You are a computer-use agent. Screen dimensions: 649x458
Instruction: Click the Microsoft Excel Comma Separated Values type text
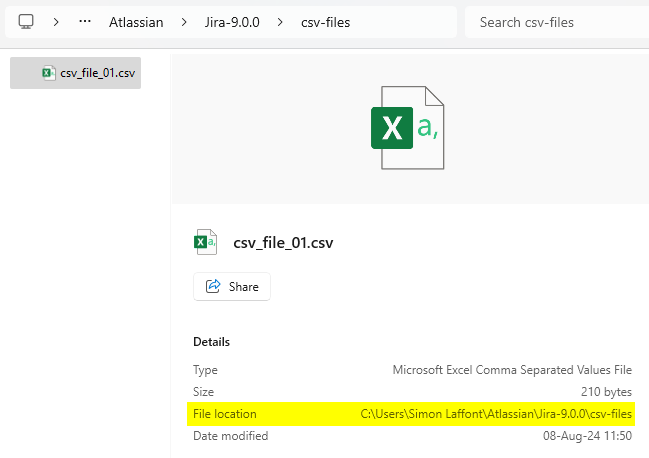point(513,370)
